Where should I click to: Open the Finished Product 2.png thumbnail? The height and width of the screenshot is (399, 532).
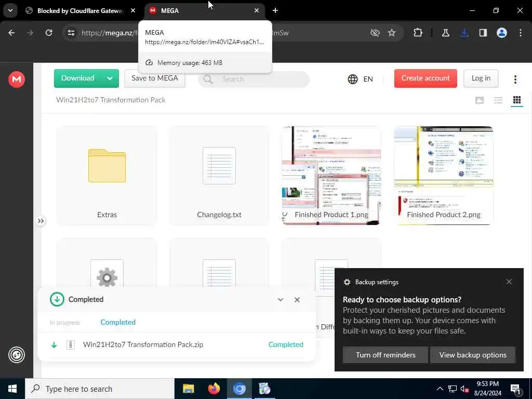[444, 176]
